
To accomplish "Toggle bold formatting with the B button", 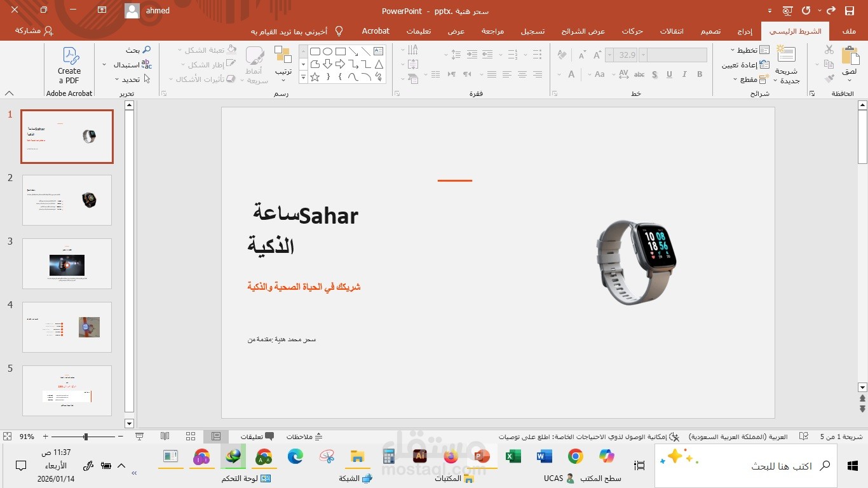I will [700, 74].
